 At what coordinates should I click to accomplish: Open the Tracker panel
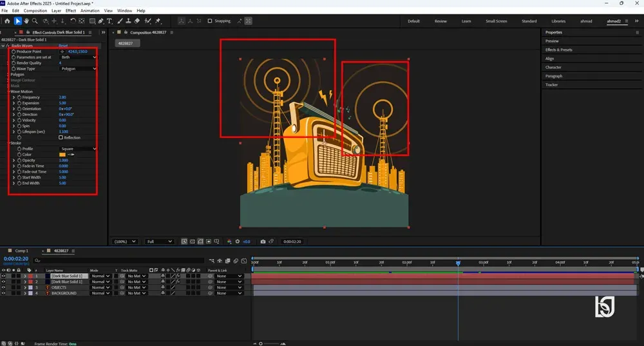[551, 84]
